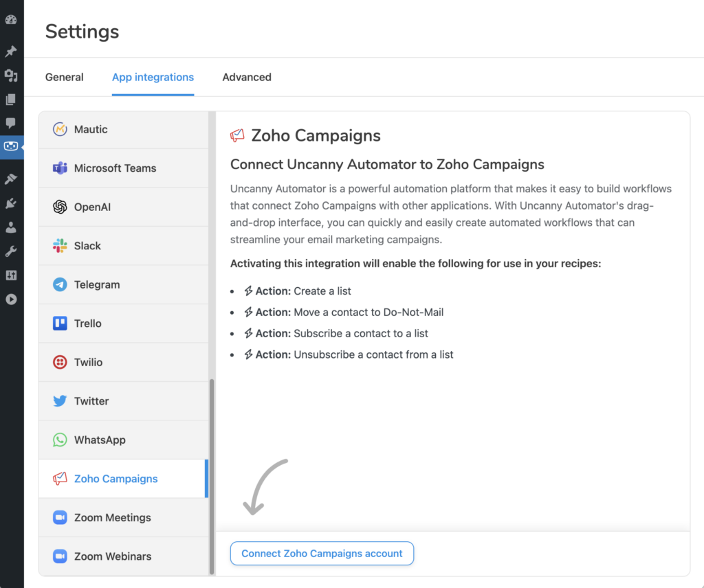Select the App integrations tab
The width and height of the screenshot is (704, 588).
point(153,78)
